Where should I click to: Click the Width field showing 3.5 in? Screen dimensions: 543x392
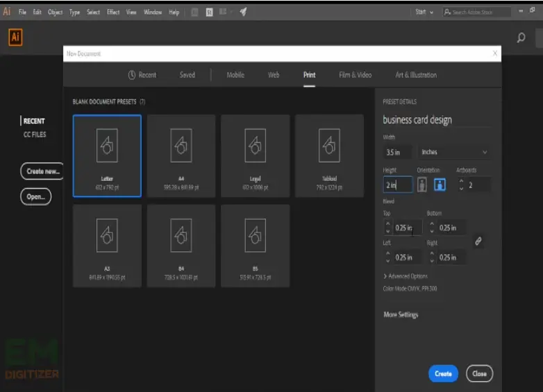coord(398,152)
